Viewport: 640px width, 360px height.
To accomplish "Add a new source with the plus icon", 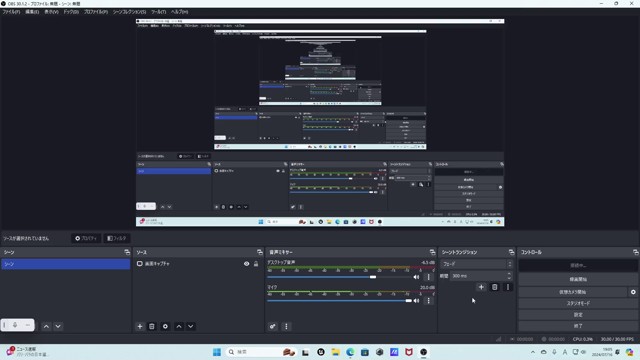I will coord(140,326).
